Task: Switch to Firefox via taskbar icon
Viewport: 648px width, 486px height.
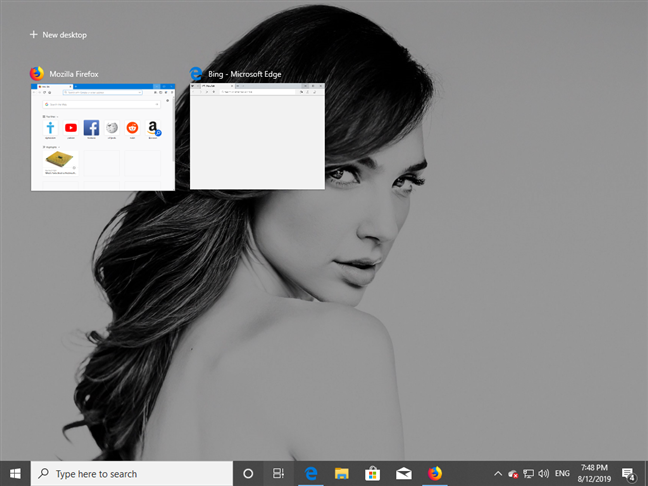Action: [x=435, y=474]
